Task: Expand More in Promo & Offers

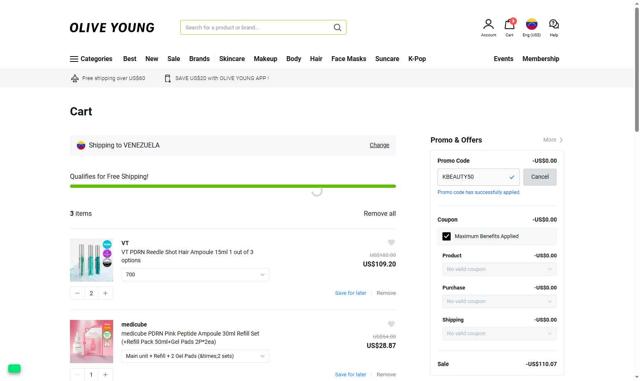Action: 553,140
